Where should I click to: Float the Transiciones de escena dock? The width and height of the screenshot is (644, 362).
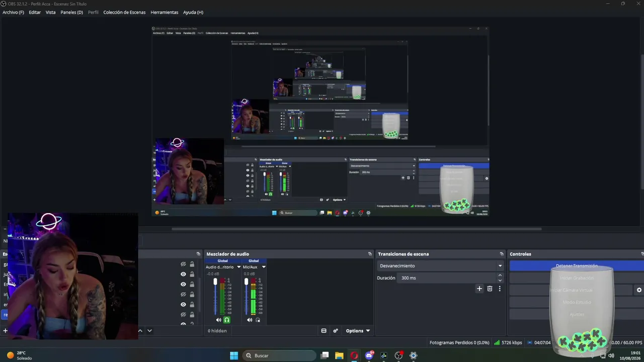502,254
